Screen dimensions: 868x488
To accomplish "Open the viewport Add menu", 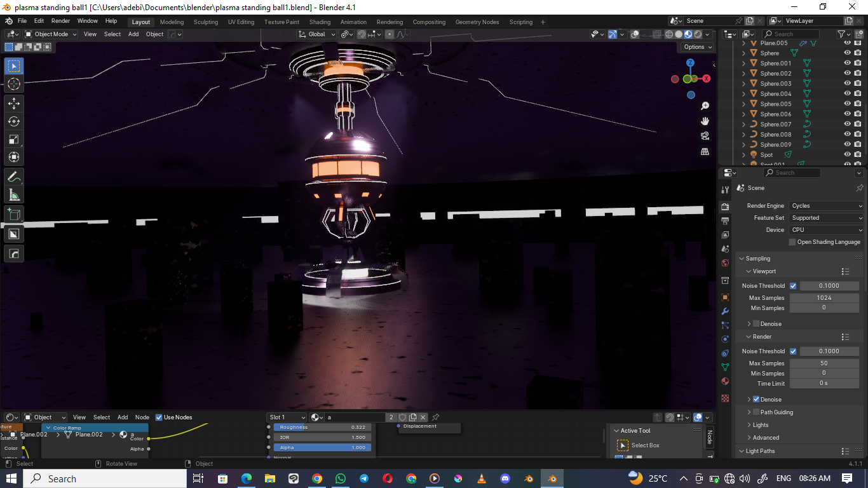I will [x=133, y=34].
